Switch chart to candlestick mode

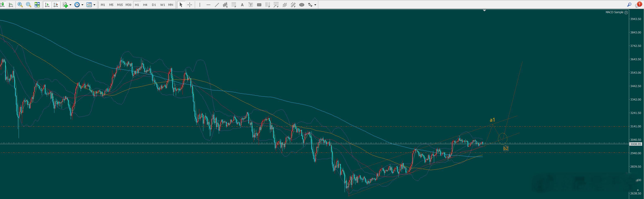coord(2,5)
